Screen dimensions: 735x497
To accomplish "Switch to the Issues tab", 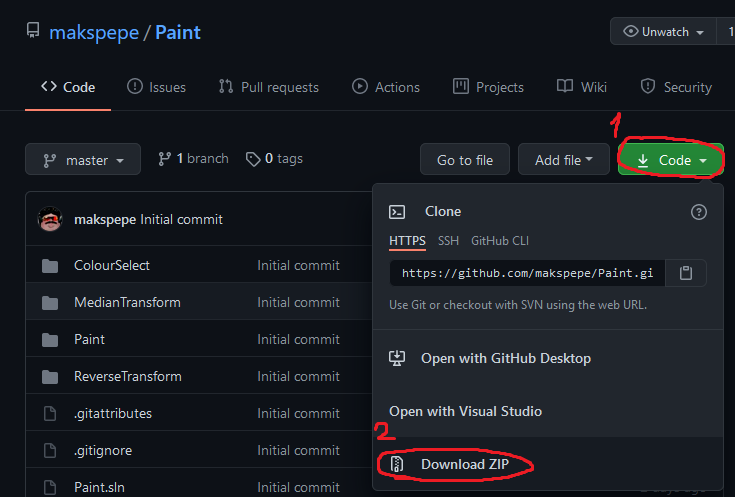I will click(157, 87).
